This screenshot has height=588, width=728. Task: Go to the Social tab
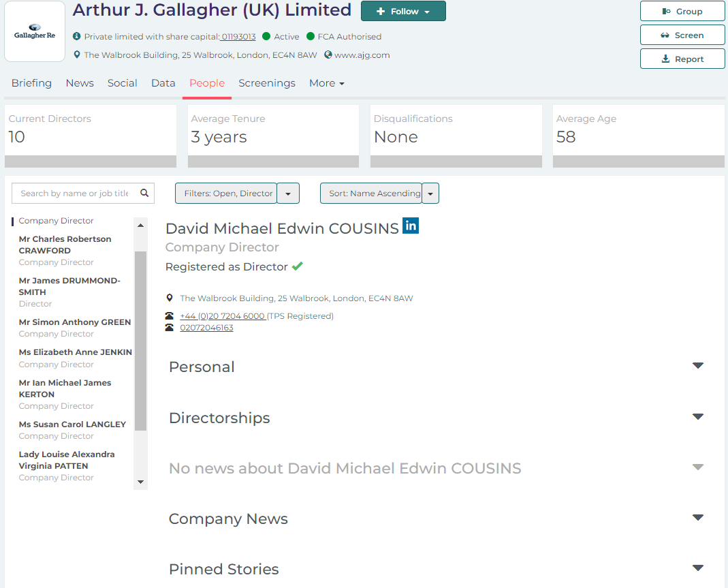[123, 83]
